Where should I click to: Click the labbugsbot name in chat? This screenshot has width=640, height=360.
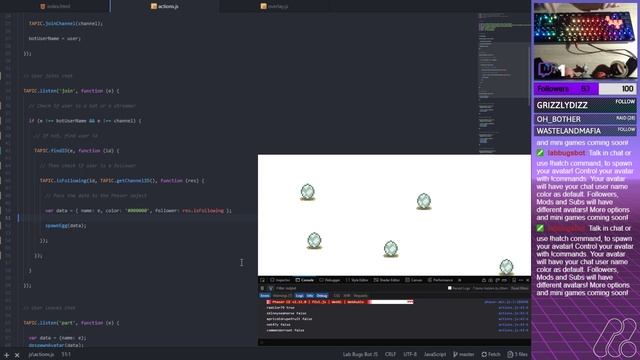click(566, 153)
